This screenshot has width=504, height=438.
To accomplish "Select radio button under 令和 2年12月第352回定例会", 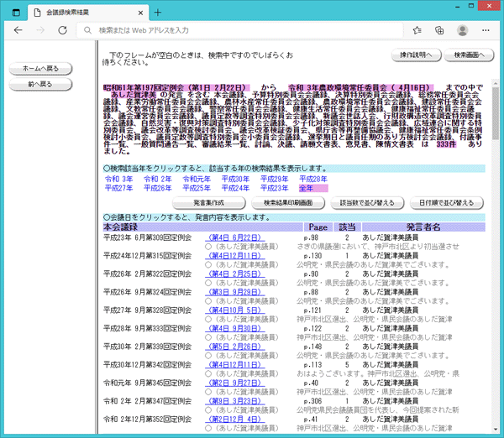I will (x=208, y=428).
